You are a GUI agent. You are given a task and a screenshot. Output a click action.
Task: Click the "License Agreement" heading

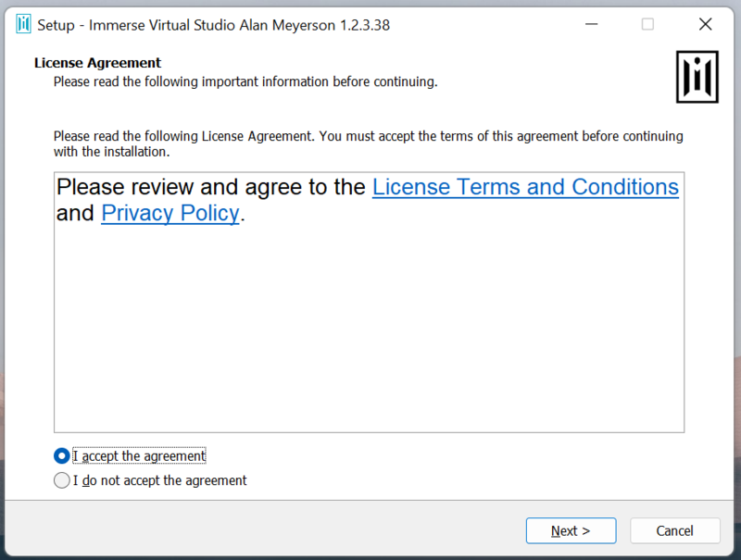[98, 63]
